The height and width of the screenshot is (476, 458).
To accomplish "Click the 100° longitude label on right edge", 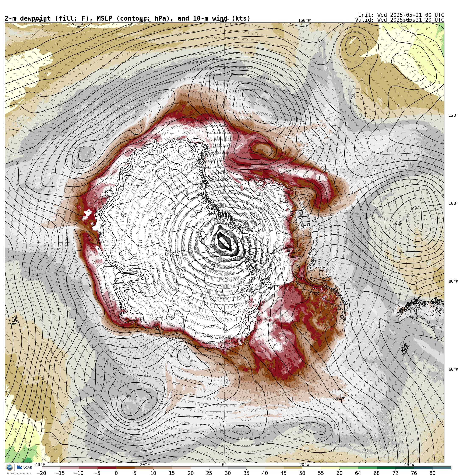I will [x=453, y=204].
